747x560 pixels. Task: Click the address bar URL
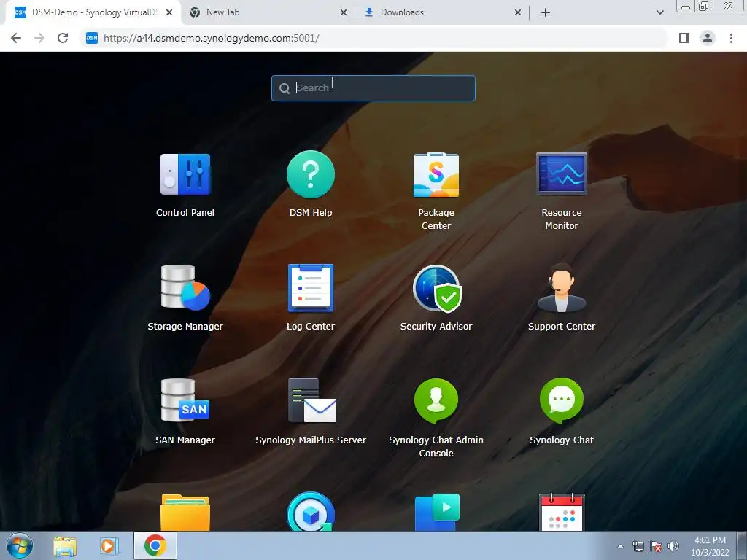pyautogui.click(x=211, y=38)
